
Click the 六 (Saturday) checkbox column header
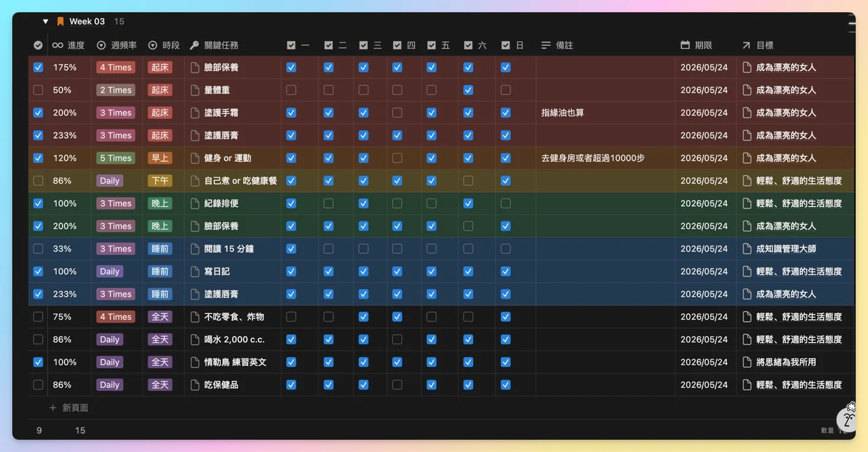[475, 45]
